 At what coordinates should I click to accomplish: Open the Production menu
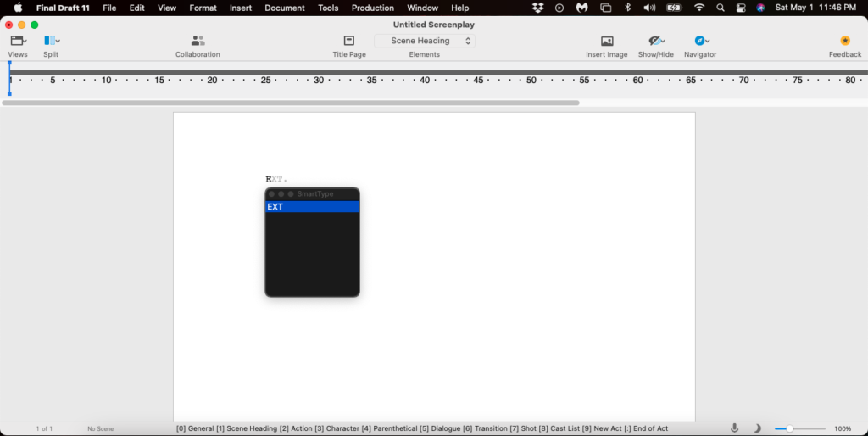373,8
